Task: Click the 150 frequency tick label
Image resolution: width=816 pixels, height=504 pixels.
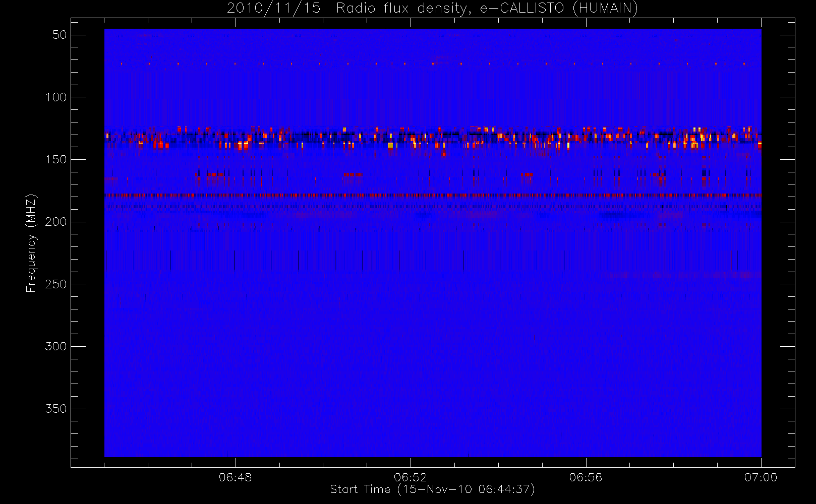Action: 56,159
